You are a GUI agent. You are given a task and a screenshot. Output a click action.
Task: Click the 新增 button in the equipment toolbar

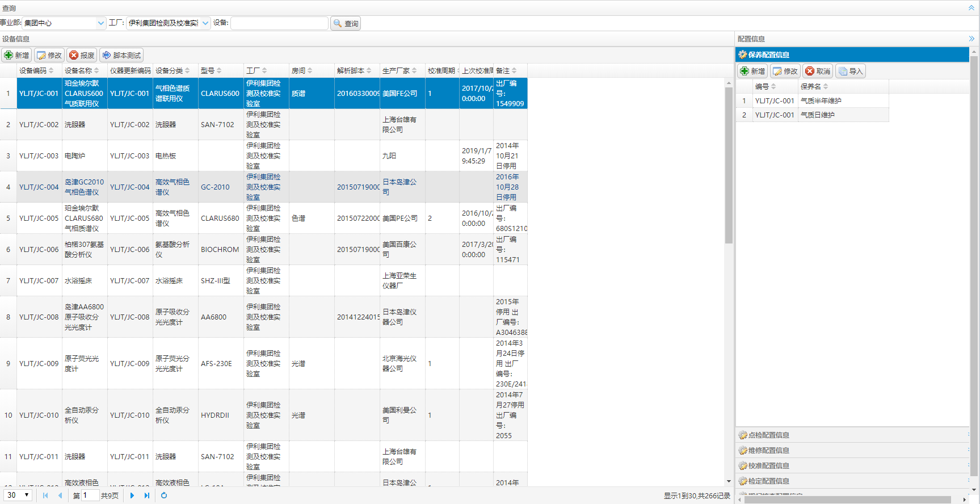tap(16, 55)
